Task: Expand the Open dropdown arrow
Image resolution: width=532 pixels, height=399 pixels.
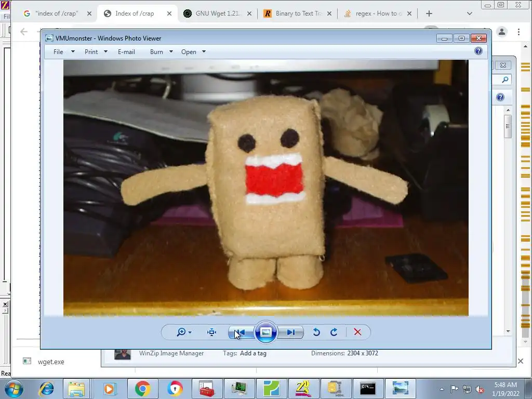Action: pyautogui.click(x=204, y=52)
